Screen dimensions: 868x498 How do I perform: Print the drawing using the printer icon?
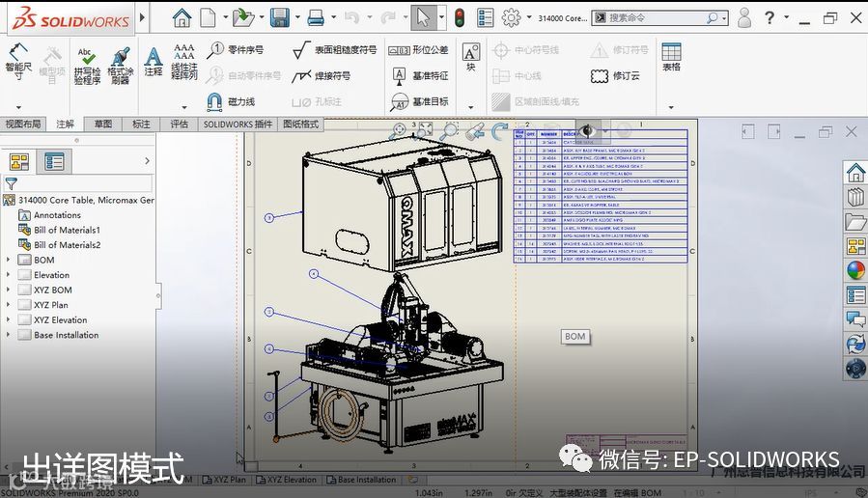pyautogui.click(x=316, y=17)
